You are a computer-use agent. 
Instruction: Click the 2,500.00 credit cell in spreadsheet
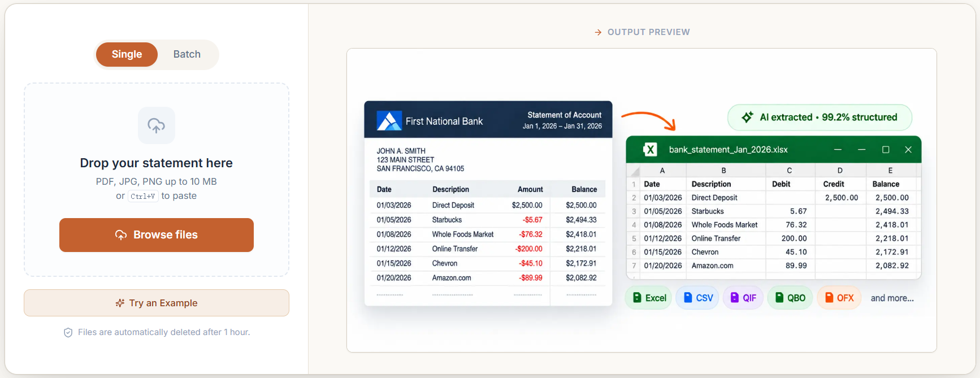840,198
